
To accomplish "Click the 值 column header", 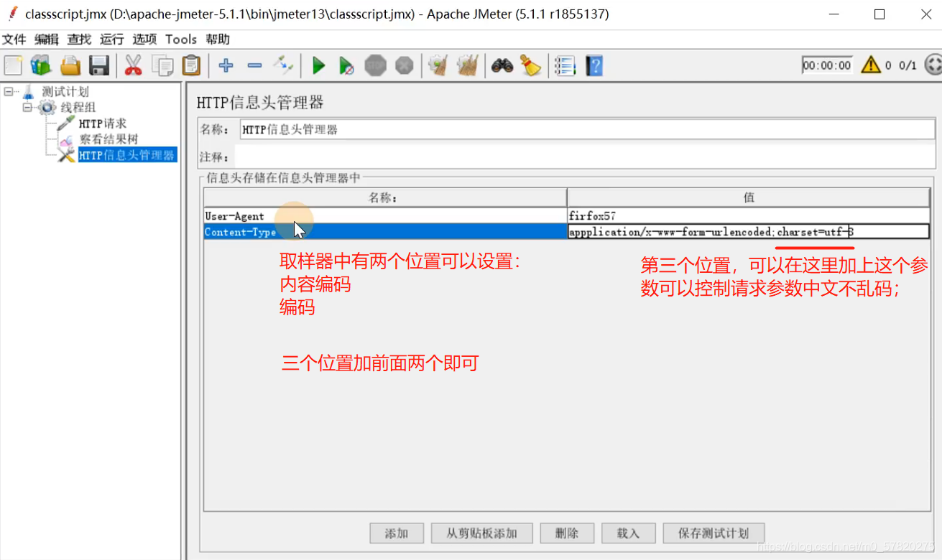I will 748,198.
